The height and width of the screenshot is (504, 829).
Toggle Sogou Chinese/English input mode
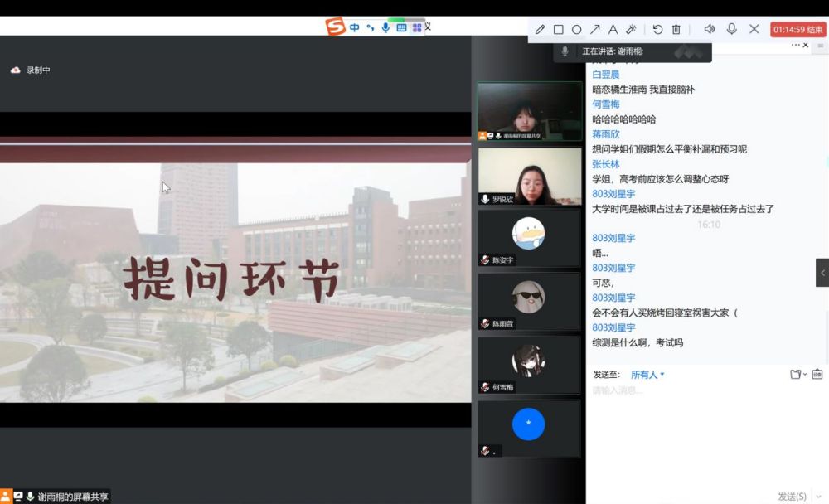pos(355,27)
